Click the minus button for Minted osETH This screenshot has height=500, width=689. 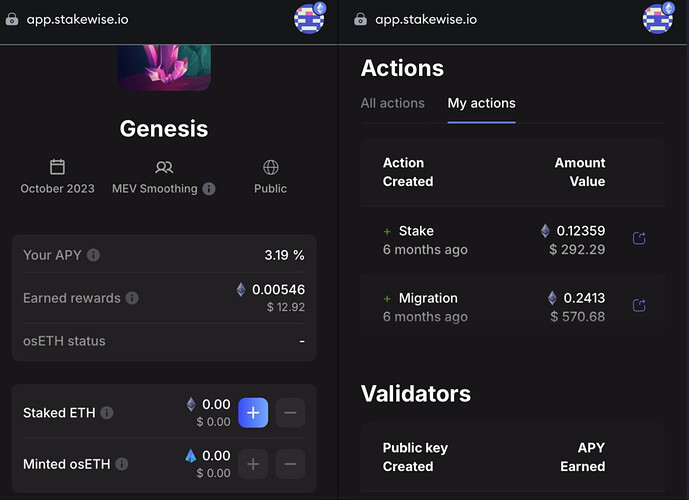[x=290, y=464]
